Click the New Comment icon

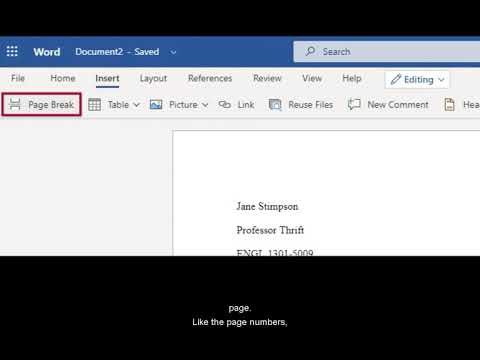tap(354, 104)
